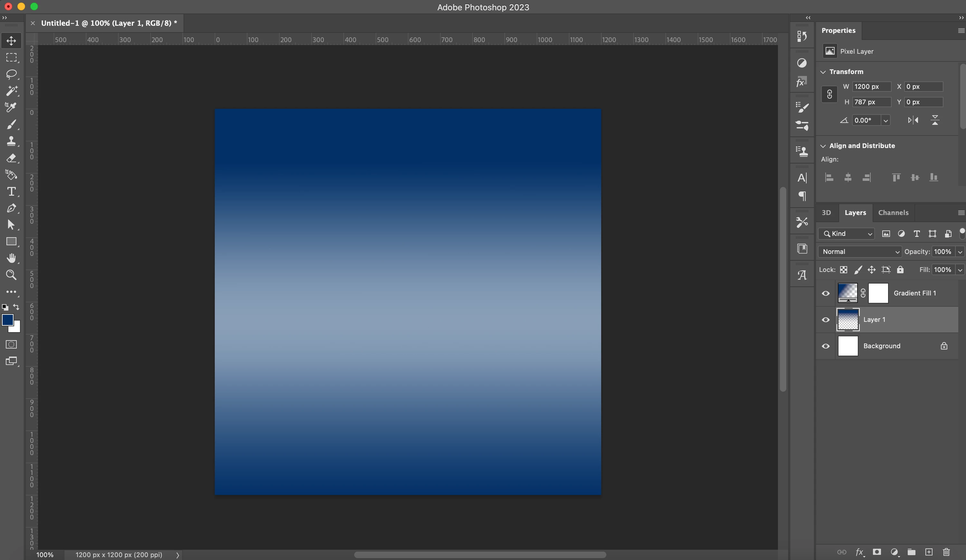Select the Clone Stamp tool
The height and width of the screenshot is (560, 966).
11,141
